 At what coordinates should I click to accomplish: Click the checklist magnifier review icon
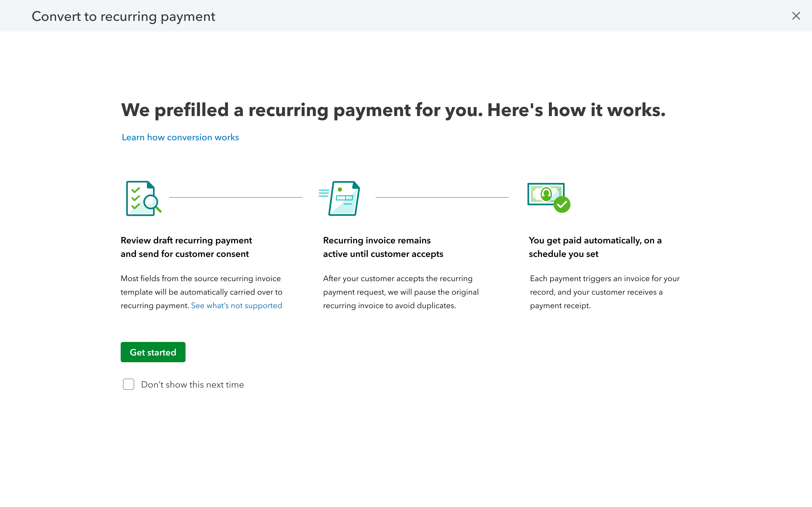click(x=143, y=198)
